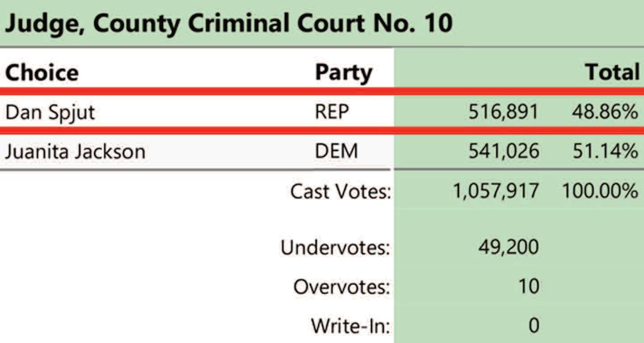644x343 pixels.
Task: Click the 51.14% percentage value
Action: click(x=605, y=152)
